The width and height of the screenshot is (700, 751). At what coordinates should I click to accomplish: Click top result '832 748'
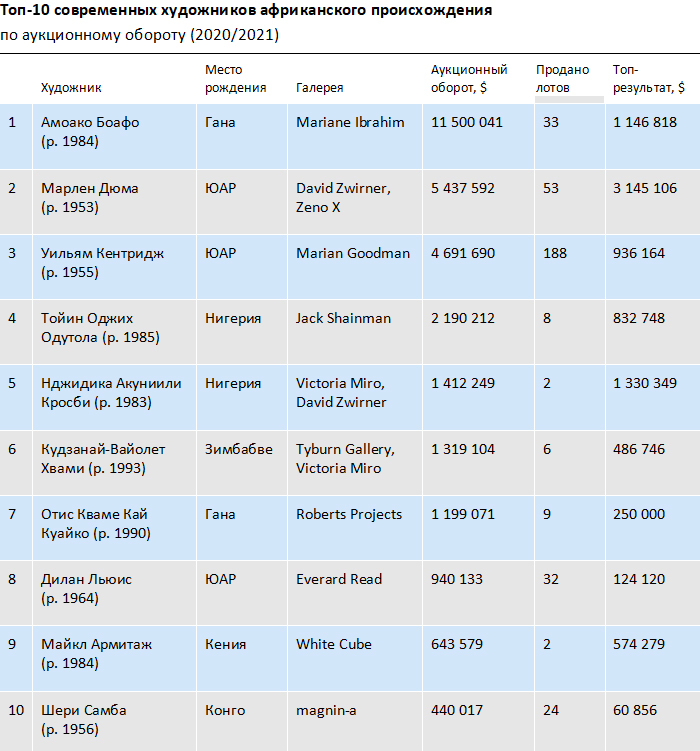point(639,318)
